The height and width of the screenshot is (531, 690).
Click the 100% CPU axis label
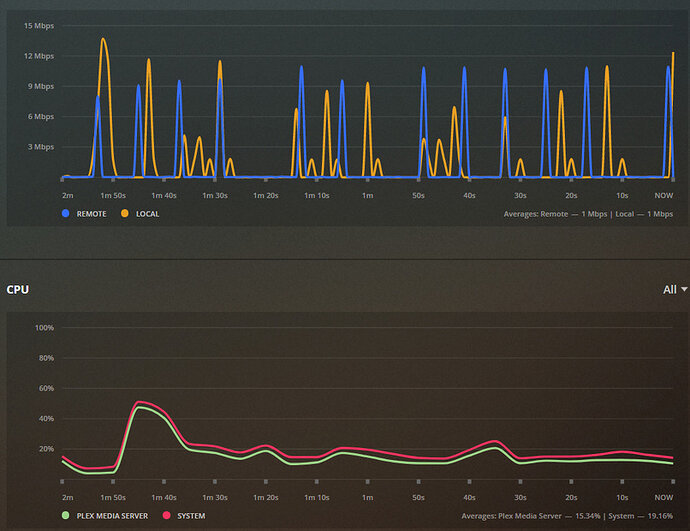44,328
